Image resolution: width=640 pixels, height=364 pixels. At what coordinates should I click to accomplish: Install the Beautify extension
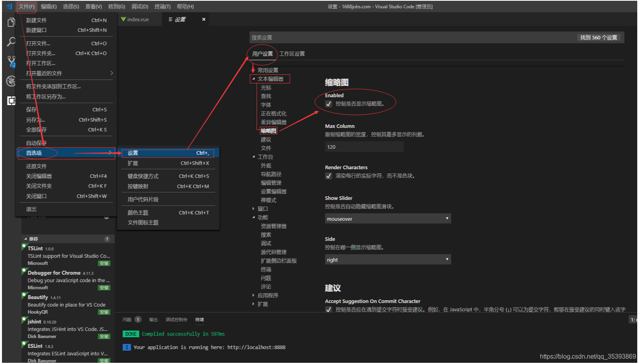coord(104,312)
